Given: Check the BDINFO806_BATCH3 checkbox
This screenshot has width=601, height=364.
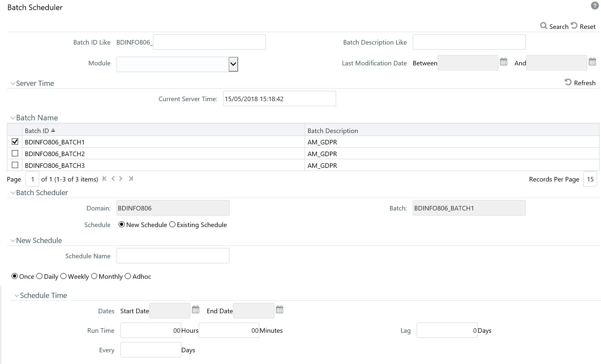Looking at the screenshot, I should click(x=15, y=165).
